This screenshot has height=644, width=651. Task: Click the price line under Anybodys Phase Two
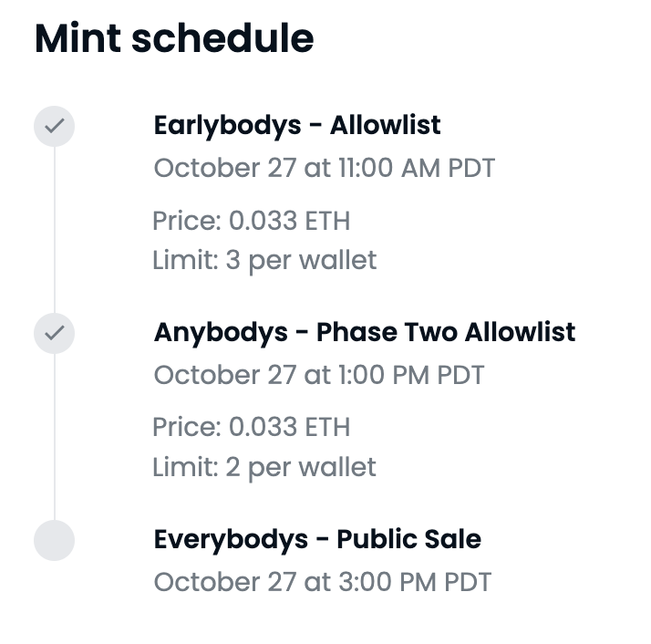(x=251, y=427)
